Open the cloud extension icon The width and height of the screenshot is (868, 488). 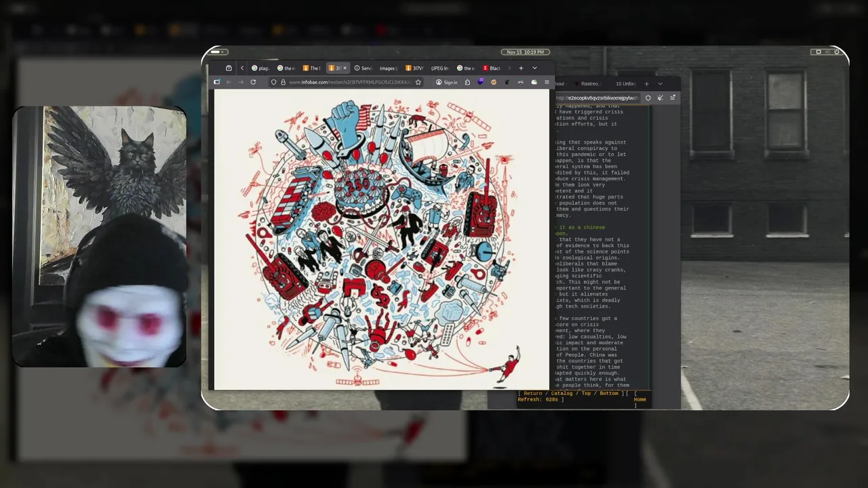[534, 82]
